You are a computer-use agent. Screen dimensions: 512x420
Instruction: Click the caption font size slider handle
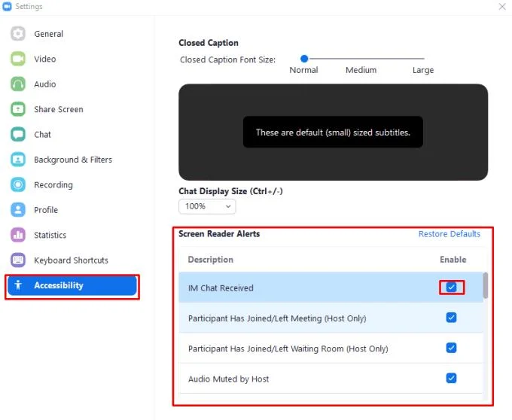click(x=304, y=59)
